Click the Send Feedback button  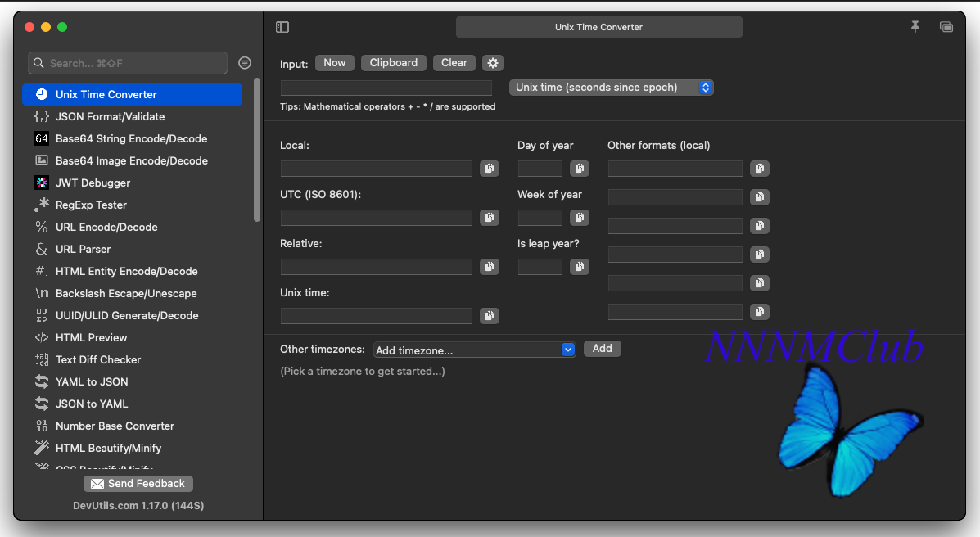[138, 484]
